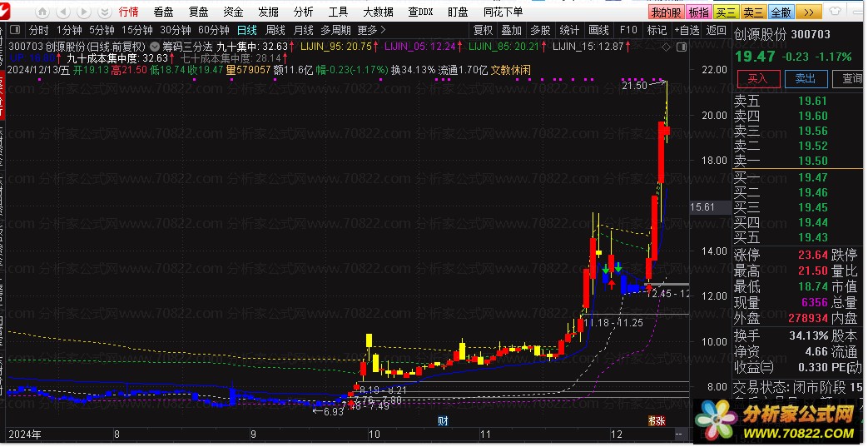This screenshot has width=868, height=447.
Task: Click the 买五 price 19.43
Action: click(812, 237)
